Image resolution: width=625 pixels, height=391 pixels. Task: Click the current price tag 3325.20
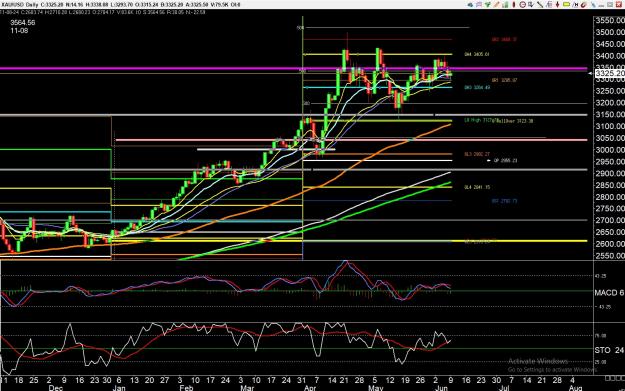point(609,73)
